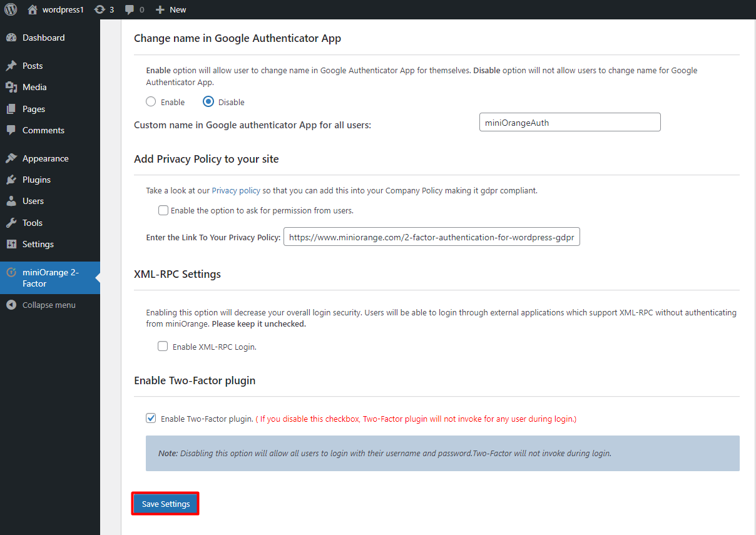Click the privacy policy URL field
Screen dimensions: 756x535
pyautogui.click(x=432, y=237)
